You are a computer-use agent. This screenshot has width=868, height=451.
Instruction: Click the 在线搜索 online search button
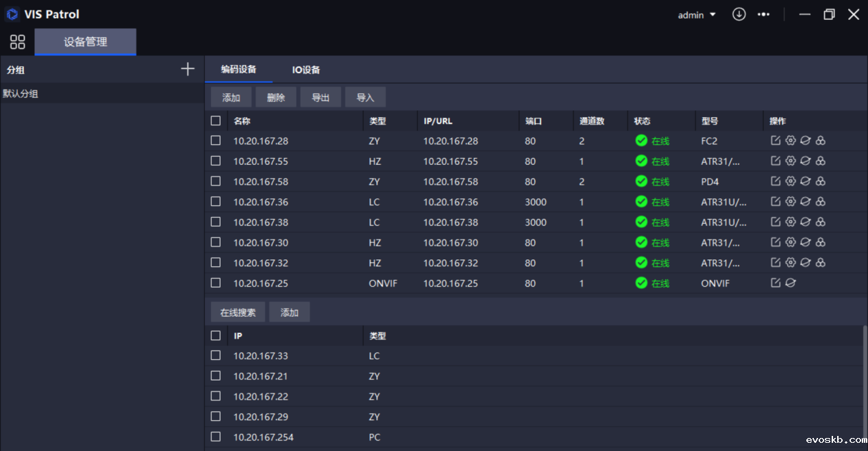click(x=238, y=312)
